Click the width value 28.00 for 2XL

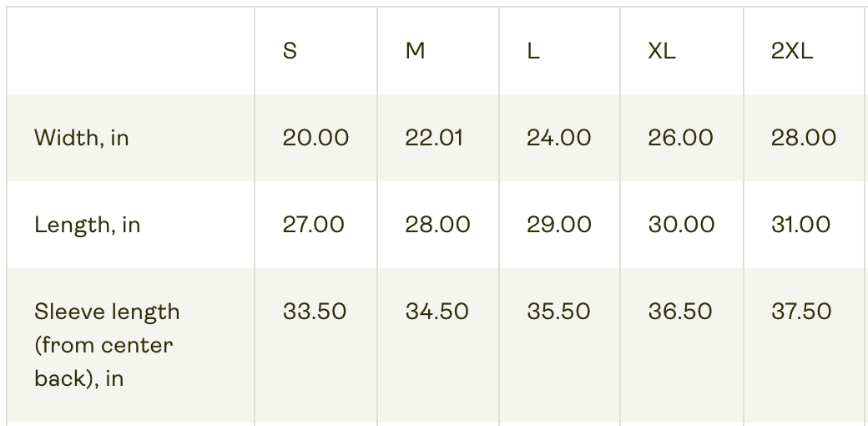[803, 138]
